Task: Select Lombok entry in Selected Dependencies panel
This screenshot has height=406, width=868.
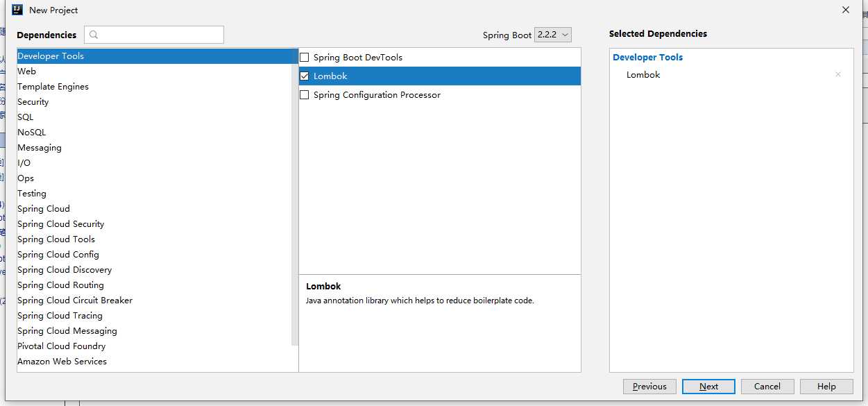Action: (x=643, y=75)
